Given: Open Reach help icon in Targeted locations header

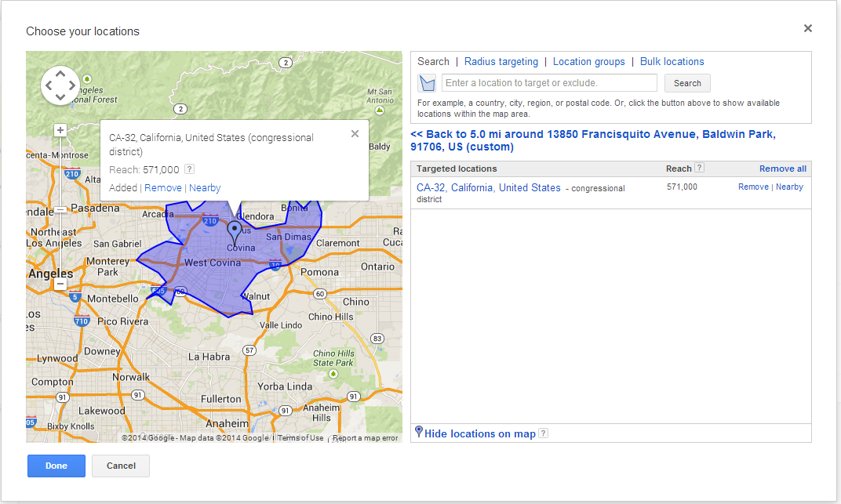Looking at the screenshot, I should pyautogui.click(x=699, y=168).
